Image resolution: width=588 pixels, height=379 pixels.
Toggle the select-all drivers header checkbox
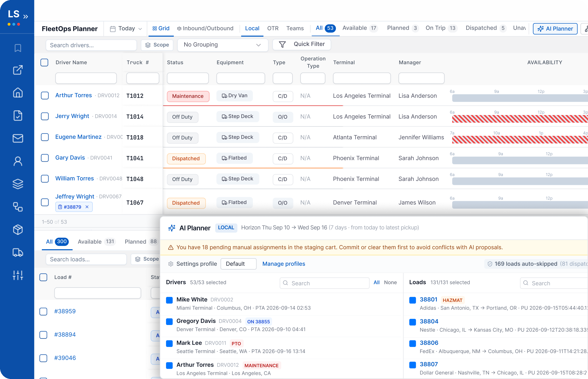tap(44, 62)
